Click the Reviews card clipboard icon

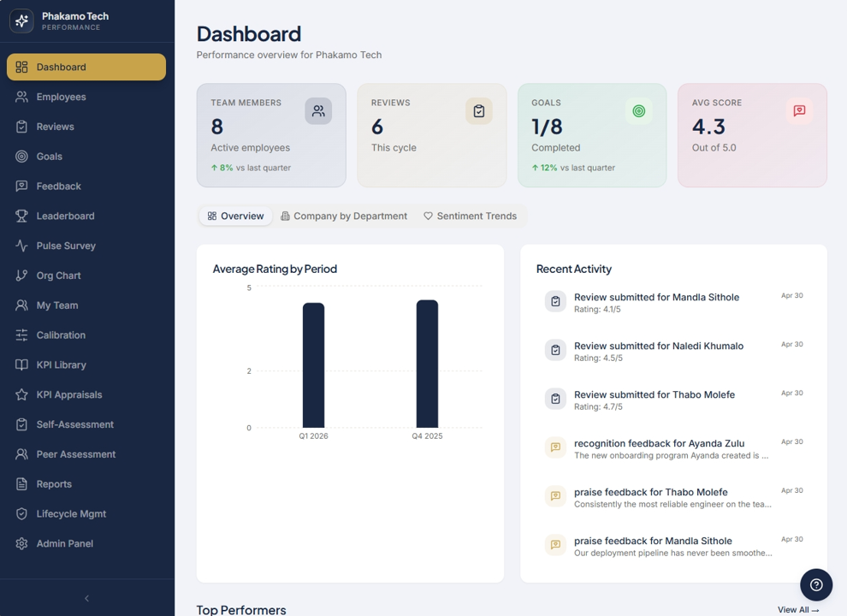(478, 110)
